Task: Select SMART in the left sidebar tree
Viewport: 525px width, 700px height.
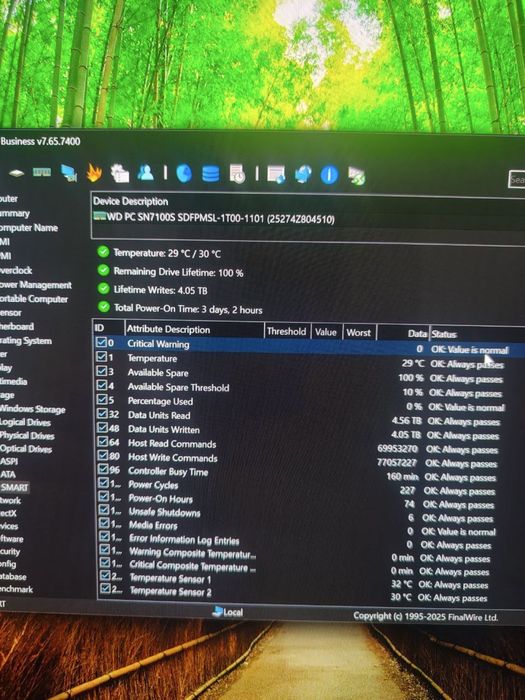Action: tap(14, 487)
